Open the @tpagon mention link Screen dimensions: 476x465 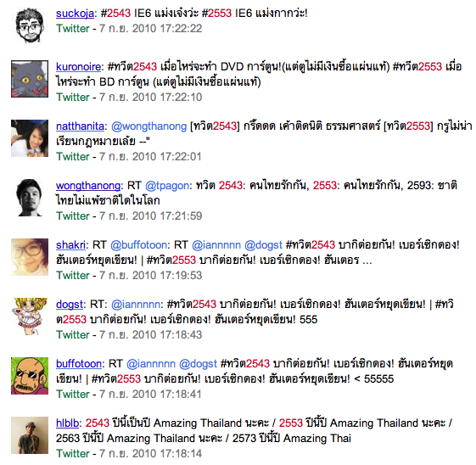167,186
